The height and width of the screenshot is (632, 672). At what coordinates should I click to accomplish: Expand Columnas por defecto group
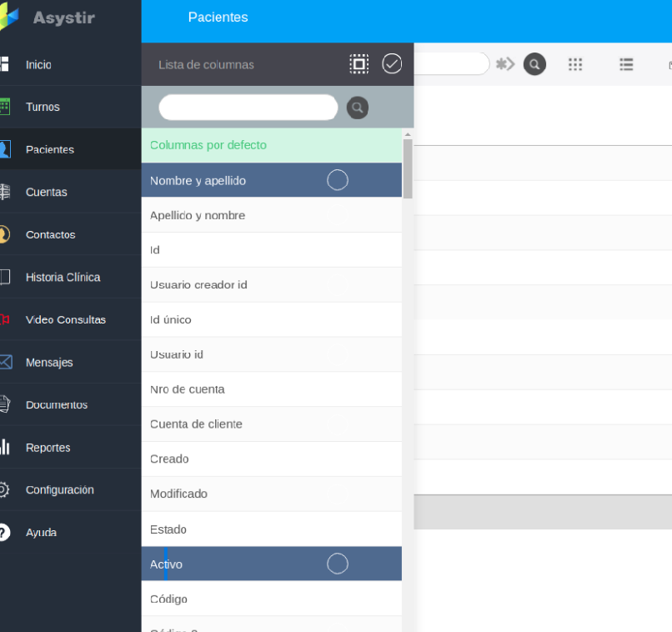click(208, 145)
